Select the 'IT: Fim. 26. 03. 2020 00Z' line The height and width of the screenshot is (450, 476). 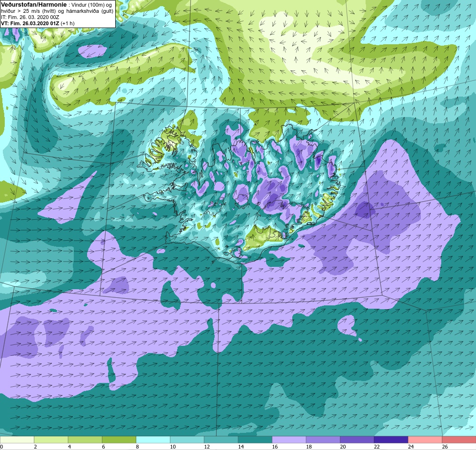click(x=30, y=17)
